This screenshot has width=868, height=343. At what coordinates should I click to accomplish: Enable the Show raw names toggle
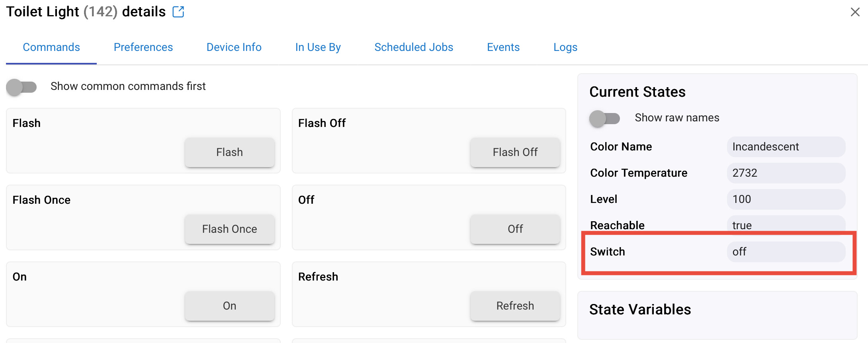[x=604, y=119]
